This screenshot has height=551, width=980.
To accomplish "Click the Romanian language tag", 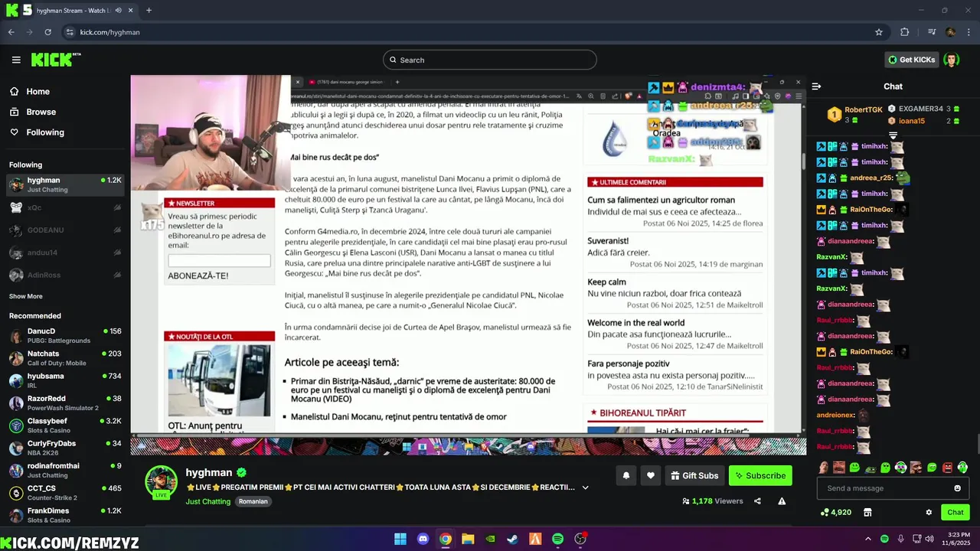I will tap(253, 501).
